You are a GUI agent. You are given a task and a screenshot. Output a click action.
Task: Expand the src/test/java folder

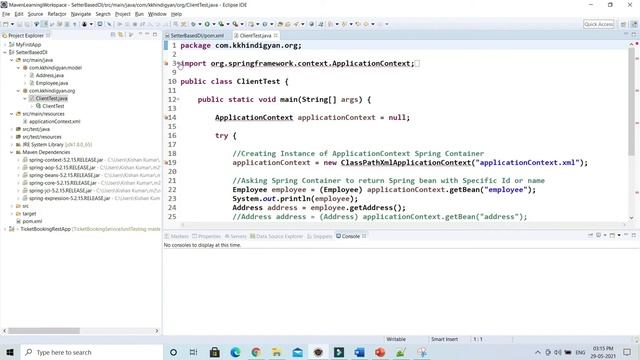[11, 129]
